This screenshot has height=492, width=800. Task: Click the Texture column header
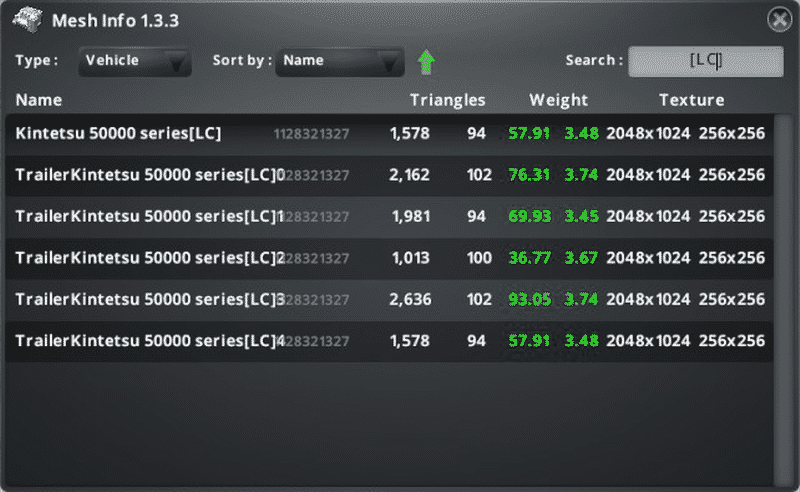(691, 100)
